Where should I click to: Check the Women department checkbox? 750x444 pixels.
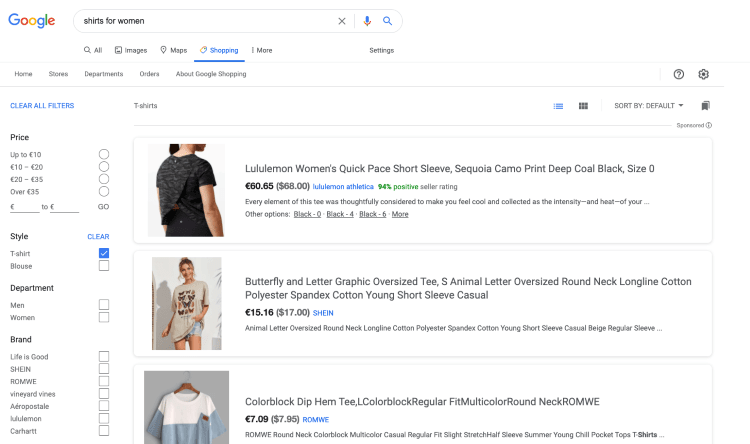click(x=104, y=317)
